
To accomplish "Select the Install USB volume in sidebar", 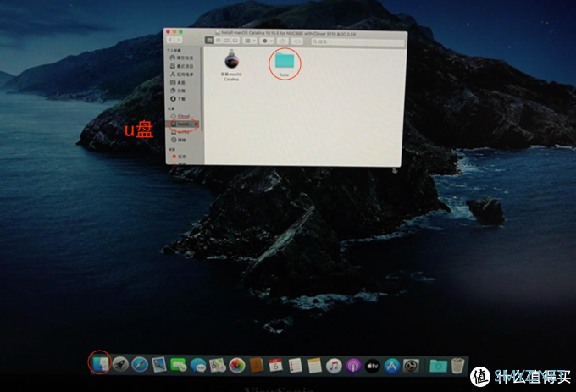I will (182, 124).
